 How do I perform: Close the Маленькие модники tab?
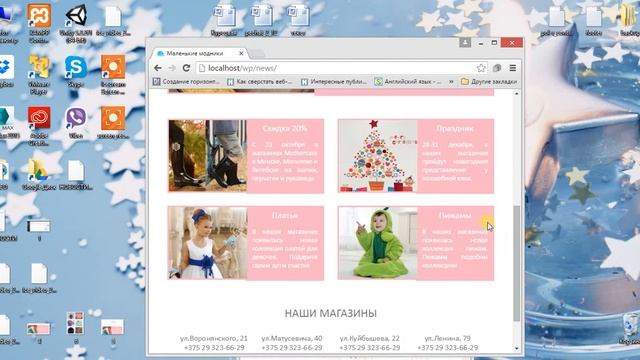click(241, 53)
